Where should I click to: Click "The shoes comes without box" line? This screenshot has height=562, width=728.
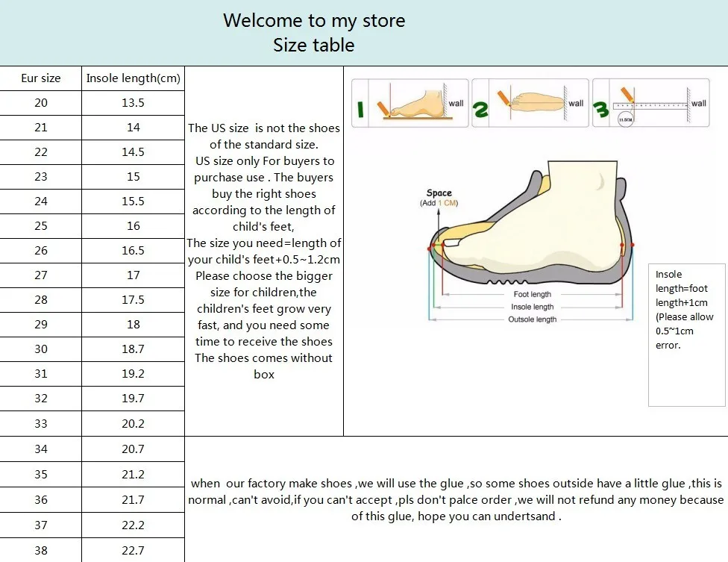click(264, 366)
